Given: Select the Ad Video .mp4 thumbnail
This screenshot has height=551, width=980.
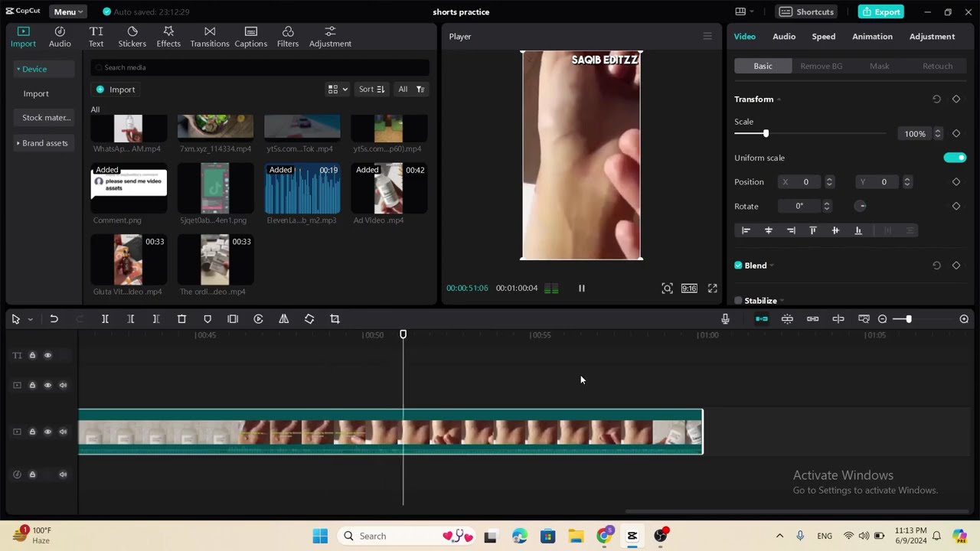Looking at the screenshot, I should click(389, 188).
